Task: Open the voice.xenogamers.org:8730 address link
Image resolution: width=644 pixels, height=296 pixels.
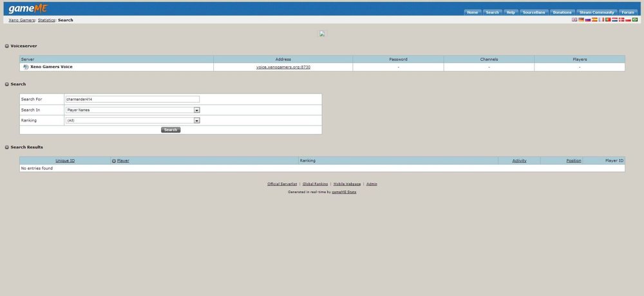Action: 283,67
